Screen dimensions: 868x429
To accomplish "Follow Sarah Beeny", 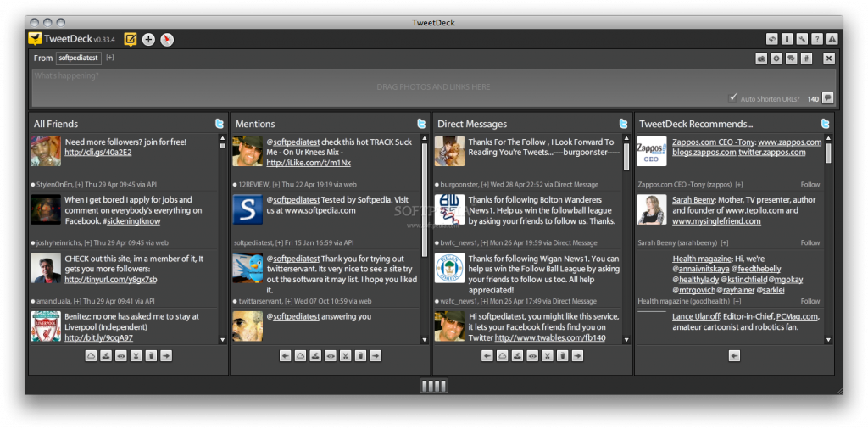I will (810, 242).
